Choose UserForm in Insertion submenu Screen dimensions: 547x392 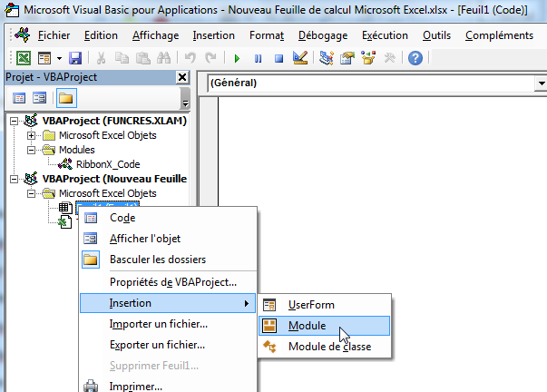point(310,305)
